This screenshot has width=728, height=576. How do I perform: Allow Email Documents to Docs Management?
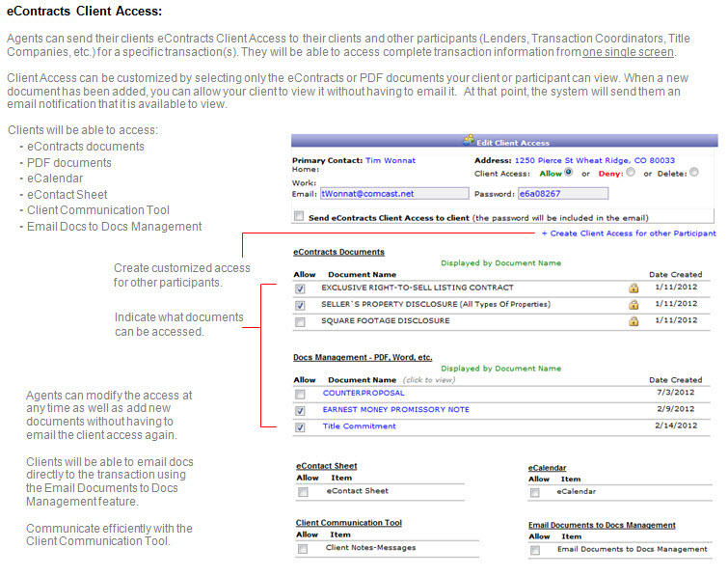point(534,549)
